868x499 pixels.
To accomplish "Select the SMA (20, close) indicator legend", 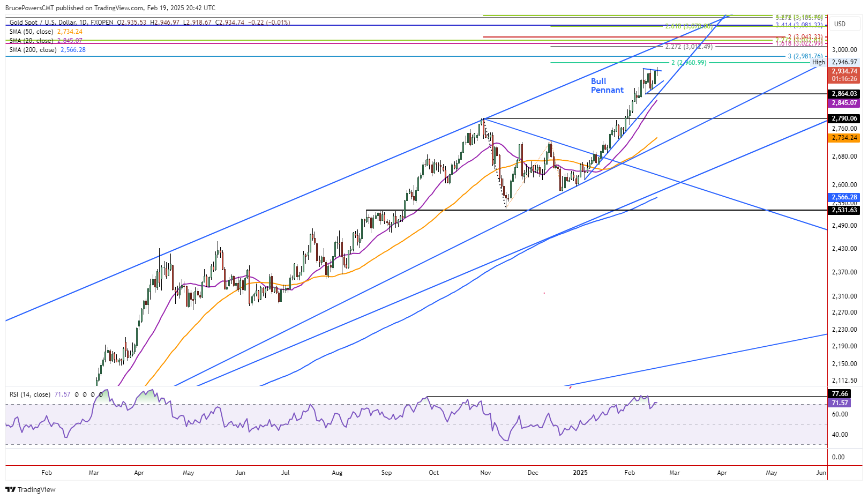I will click(31, 41).
